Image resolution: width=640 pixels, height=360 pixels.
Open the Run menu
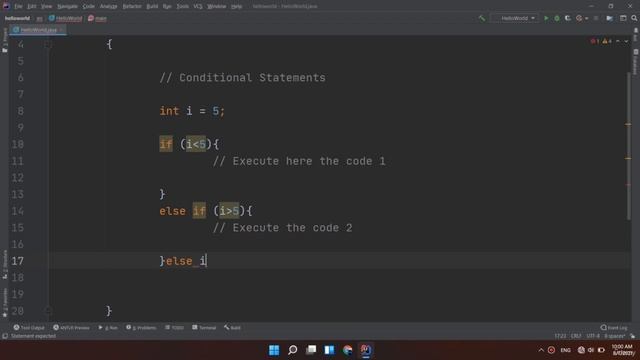pos(167,6)
